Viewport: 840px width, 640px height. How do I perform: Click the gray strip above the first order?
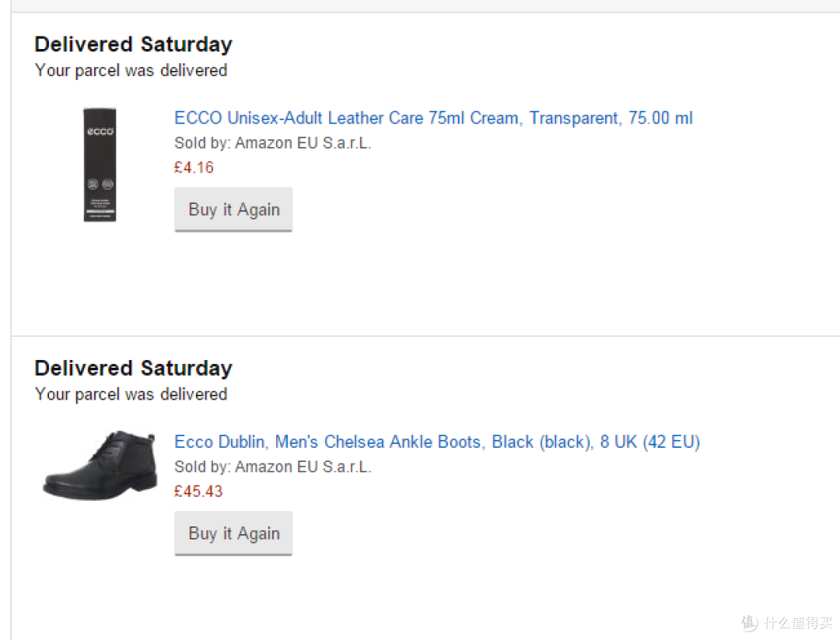[x=425, y=5]
